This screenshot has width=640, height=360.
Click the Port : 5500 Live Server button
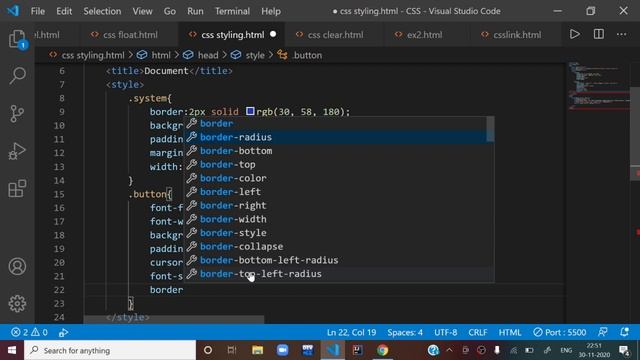click(x=560, y=332)
